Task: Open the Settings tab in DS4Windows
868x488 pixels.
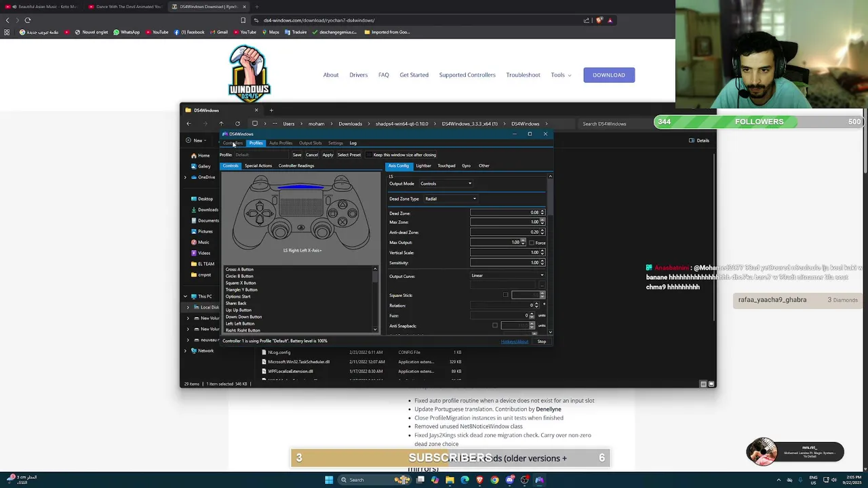Action: coord(336,143)
